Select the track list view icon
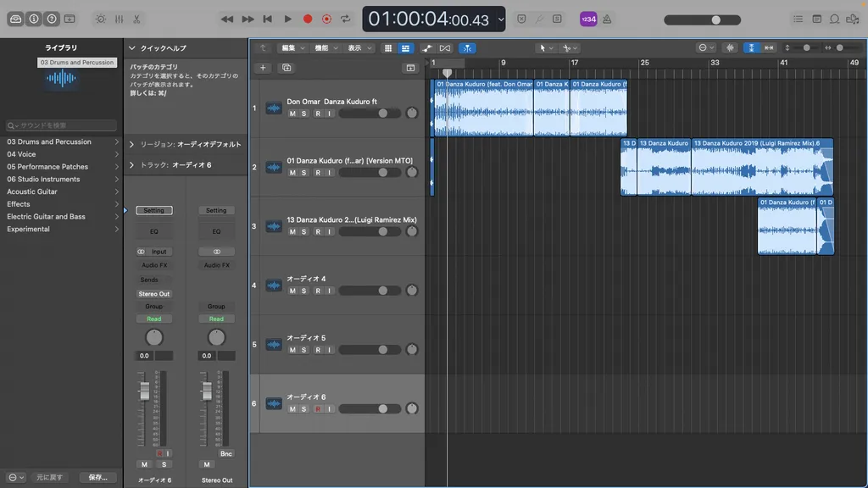Image resolution: width=868 pixels, height=488 pixels. pos(405,48)
